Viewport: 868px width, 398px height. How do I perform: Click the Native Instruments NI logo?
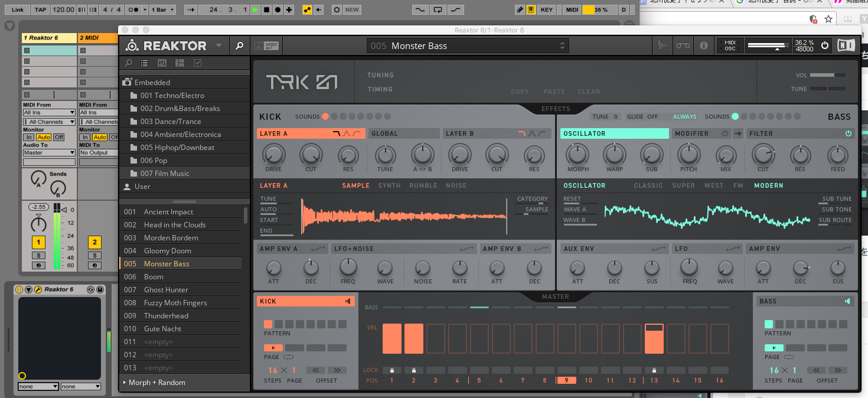[846, 45]
